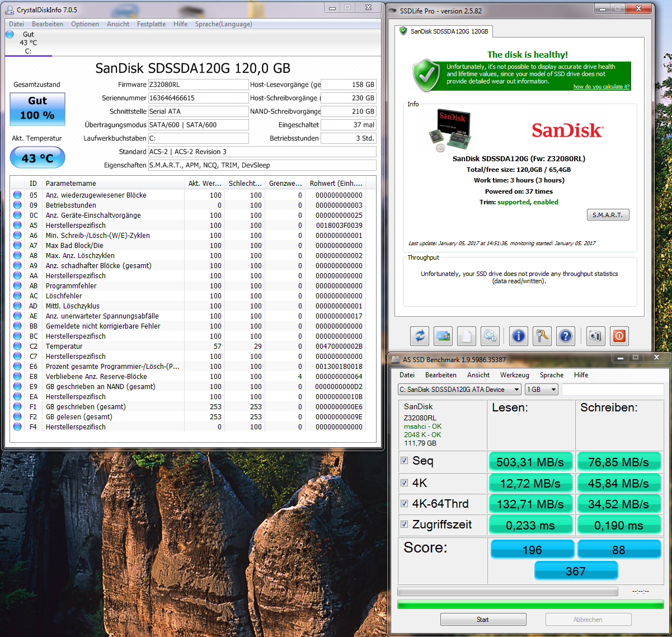672x637 pixels.
Task: Click status orb of row F4 Herstellerspezifisch
Action: coord(17,427)
